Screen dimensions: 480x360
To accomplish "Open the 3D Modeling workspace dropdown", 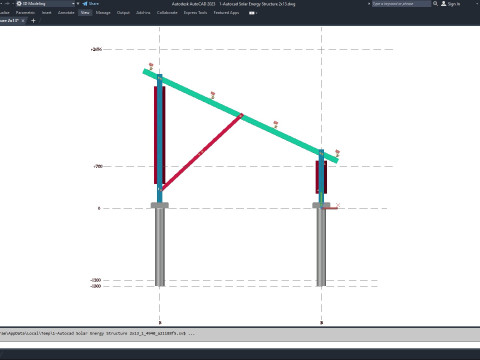I will pos(45,4).
